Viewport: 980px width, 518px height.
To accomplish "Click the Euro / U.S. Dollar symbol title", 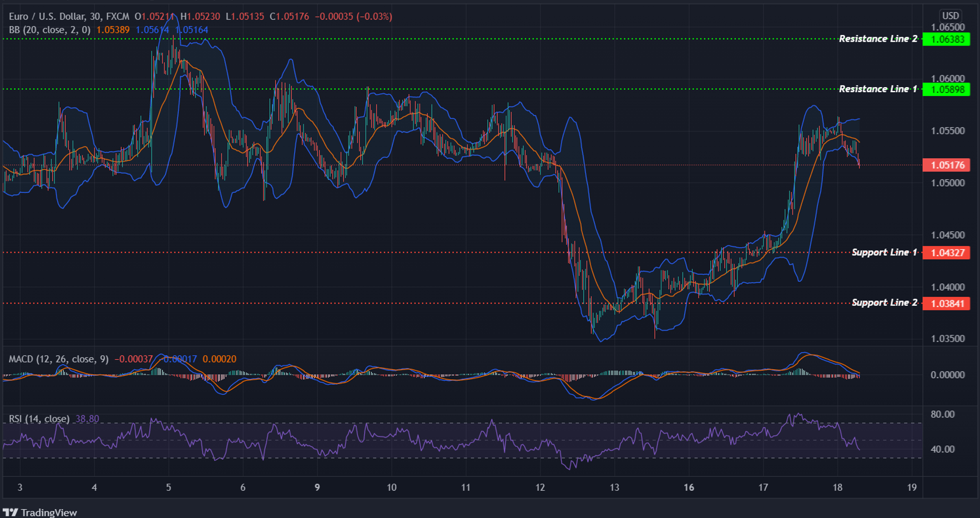I will [49, 16].
